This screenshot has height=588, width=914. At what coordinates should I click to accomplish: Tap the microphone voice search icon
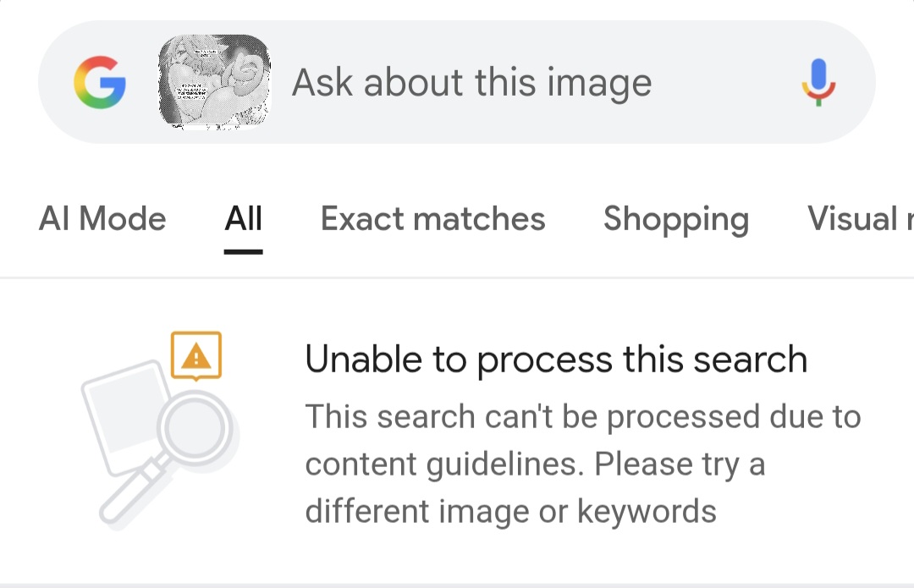[818, 82]
